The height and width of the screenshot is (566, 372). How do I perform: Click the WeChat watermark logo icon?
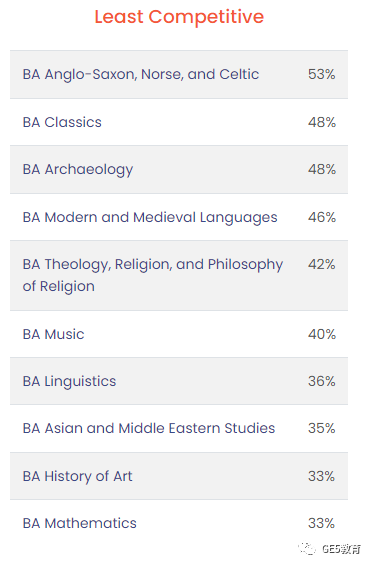307,549
